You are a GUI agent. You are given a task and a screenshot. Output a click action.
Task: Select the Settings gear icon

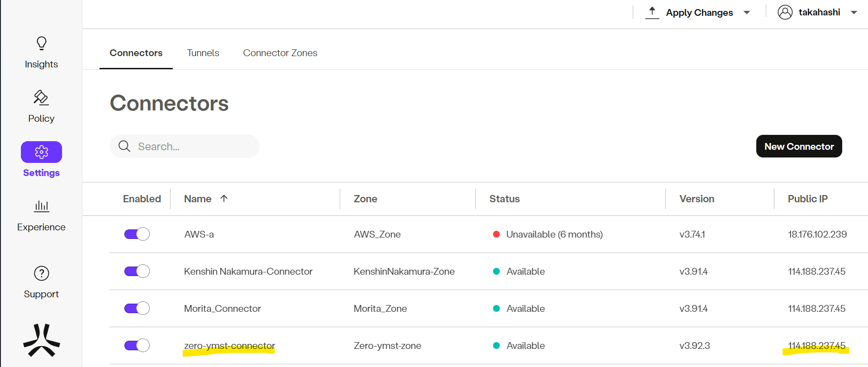pyautogui.click(x=41, y=152)
